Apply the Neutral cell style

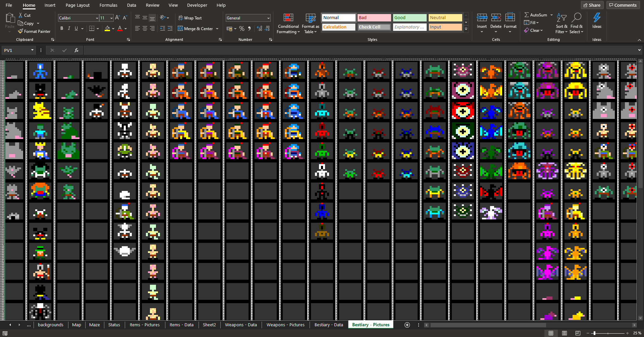click(x=445, y=17)
